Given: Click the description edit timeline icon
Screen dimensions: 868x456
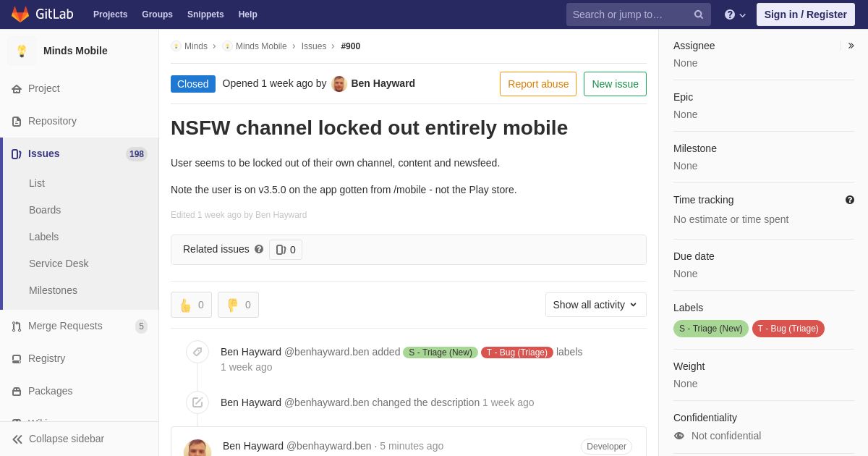Looking at the screenshot, I should [x=197, y=402].
